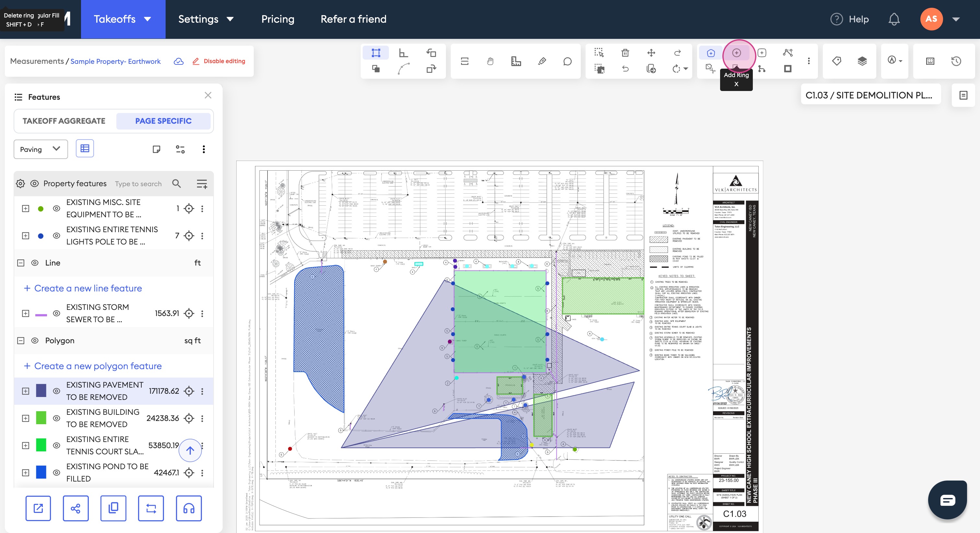Open the Settings menu
Viewport: 980px width, 533px height.
click(205, 19)
